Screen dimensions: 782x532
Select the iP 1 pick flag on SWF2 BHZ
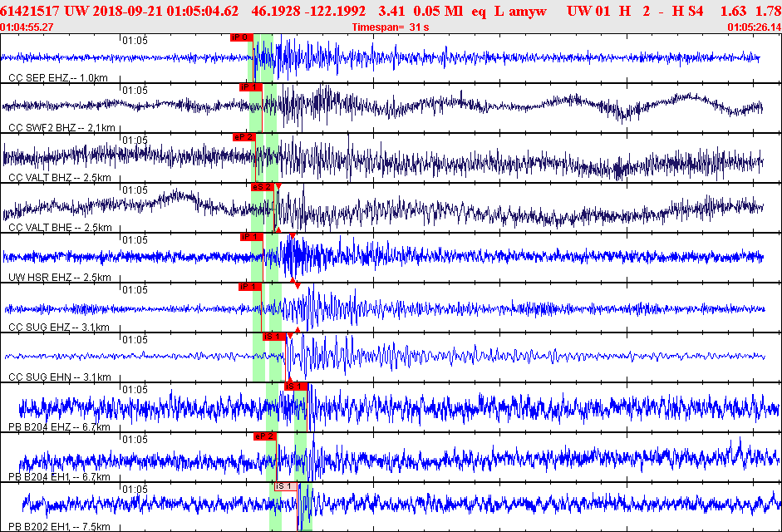click(250, 87)
